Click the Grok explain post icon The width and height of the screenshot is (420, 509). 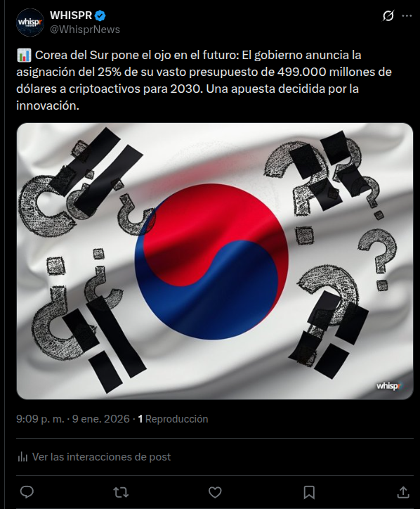click(x=388, y=15)
